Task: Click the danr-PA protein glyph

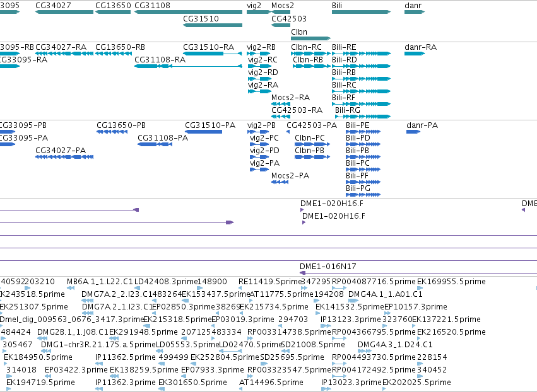Action: [413, 132]
